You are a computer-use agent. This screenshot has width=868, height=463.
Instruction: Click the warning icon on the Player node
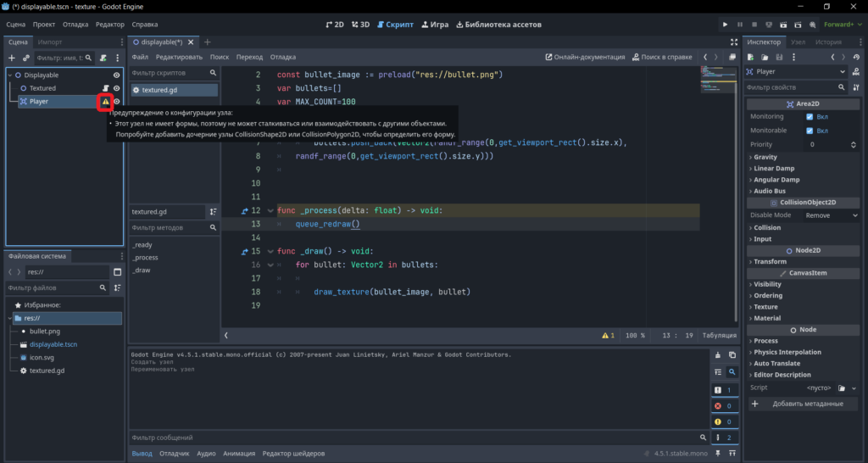pos(105,102)
